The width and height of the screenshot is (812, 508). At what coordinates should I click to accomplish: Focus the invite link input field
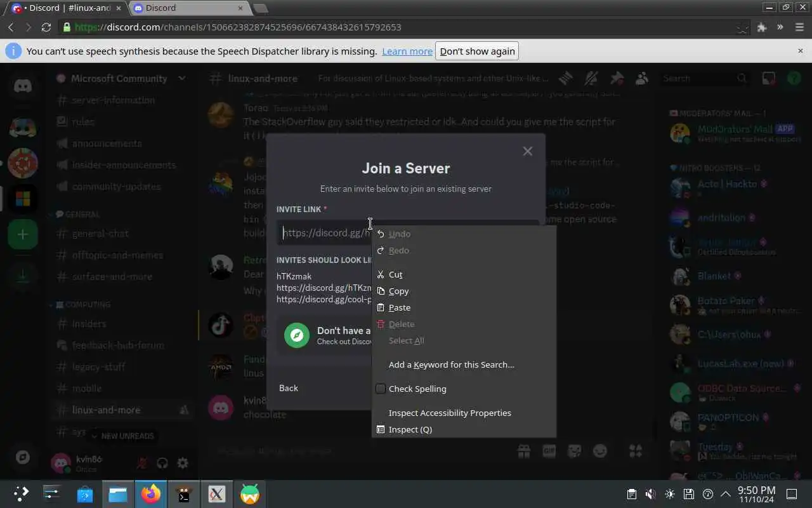pos(407,232)
